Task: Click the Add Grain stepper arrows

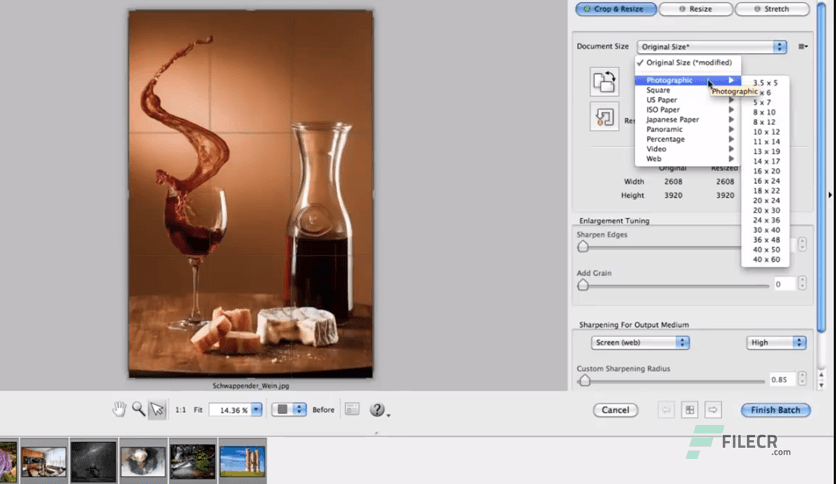Action: pyautogui.click(x=802, y=284)
